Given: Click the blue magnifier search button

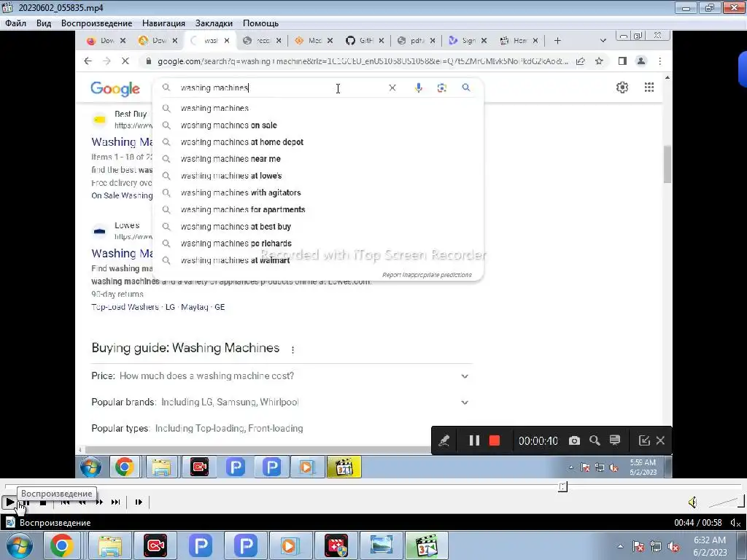Looking at the screenshot, I should (466, 87).
